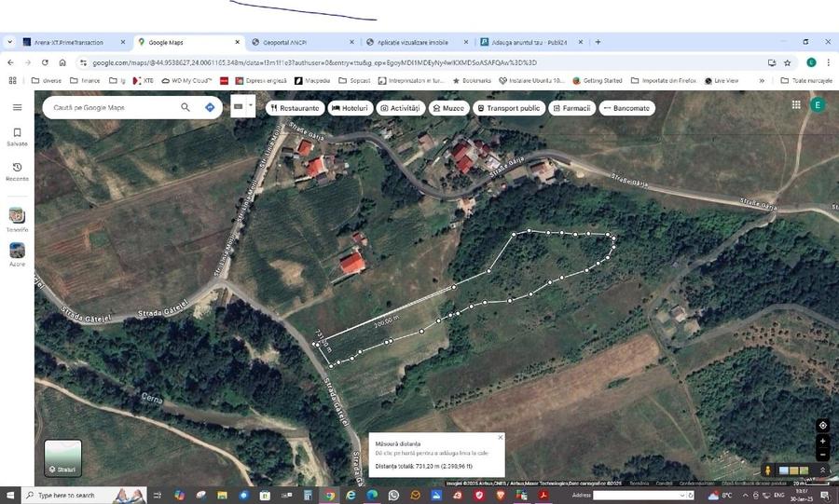Switch to the Aplicație vizualizare imobile tab
This screenshot has width=839, height=504.
[417, 42]
